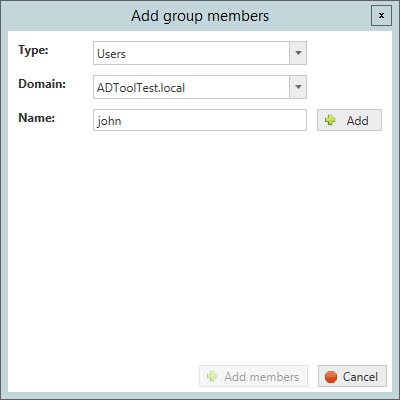Place cursor after john in Name box
The image size is (400, 400).
122,121
